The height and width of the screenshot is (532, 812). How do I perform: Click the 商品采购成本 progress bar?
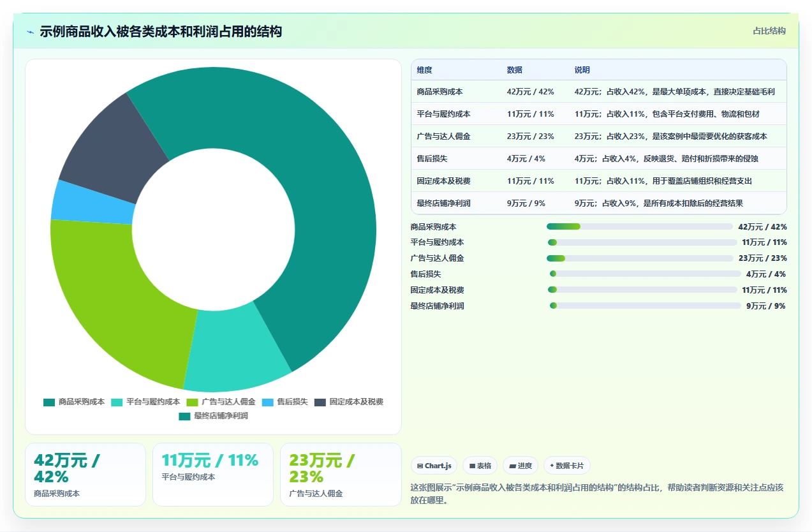(640, 226)
